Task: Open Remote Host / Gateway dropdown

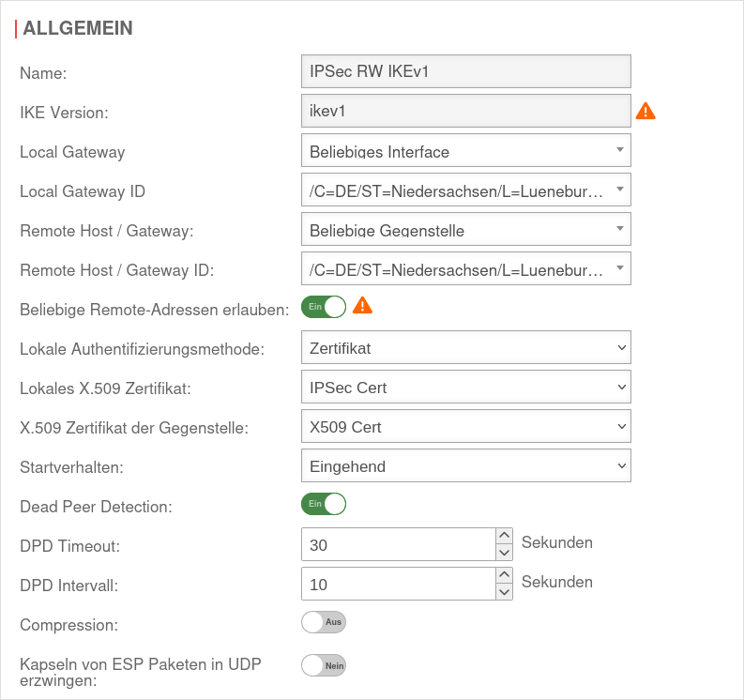Action: pyautogui.click(x=465, y=230)
